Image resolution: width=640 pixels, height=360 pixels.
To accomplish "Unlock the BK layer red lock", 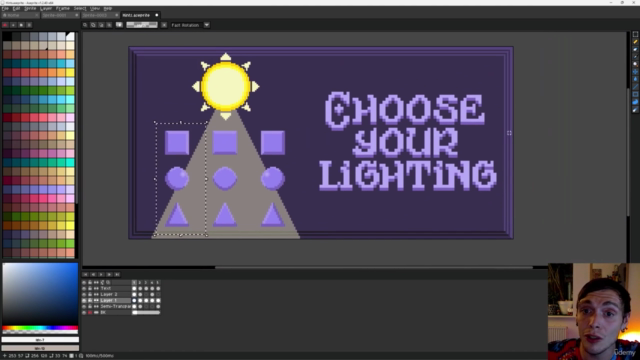I will click(90, 312).
